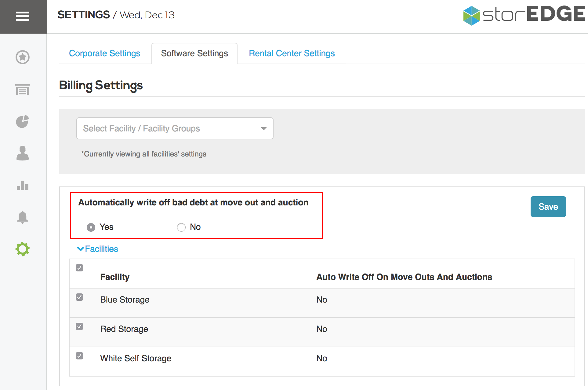
Task: Open the hamburger navigation menu
Action: coord(23,16)
